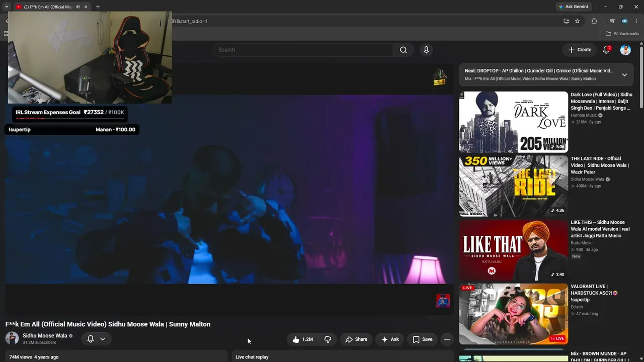Click the Next: DROPTOP playlist title

point(539,71)
